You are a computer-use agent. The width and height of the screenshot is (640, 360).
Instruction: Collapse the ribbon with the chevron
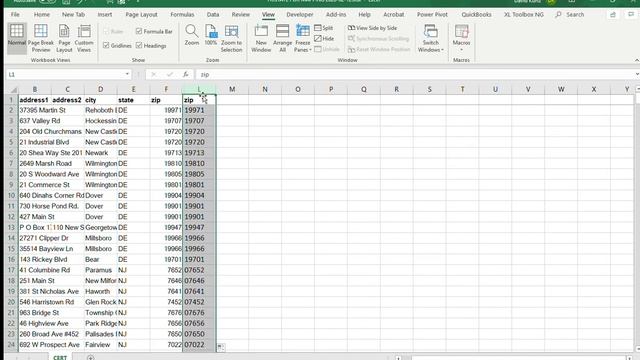(636, 60)
